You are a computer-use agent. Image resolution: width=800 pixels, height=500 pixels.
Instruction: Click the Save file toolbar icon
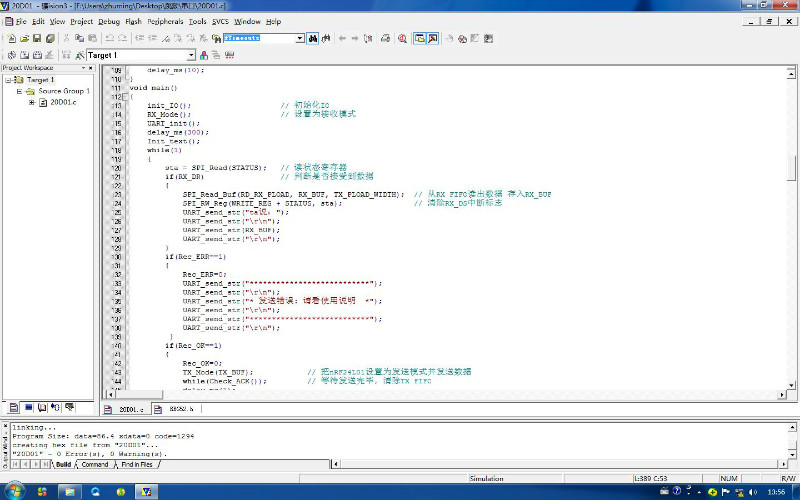(37, 38)
